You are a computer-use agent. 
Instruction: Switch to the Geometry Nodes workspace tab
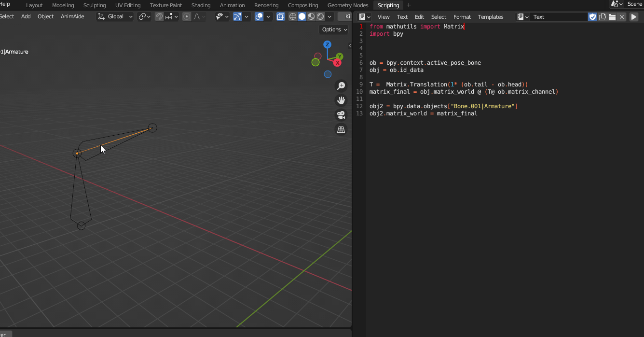tap(347, 5)
